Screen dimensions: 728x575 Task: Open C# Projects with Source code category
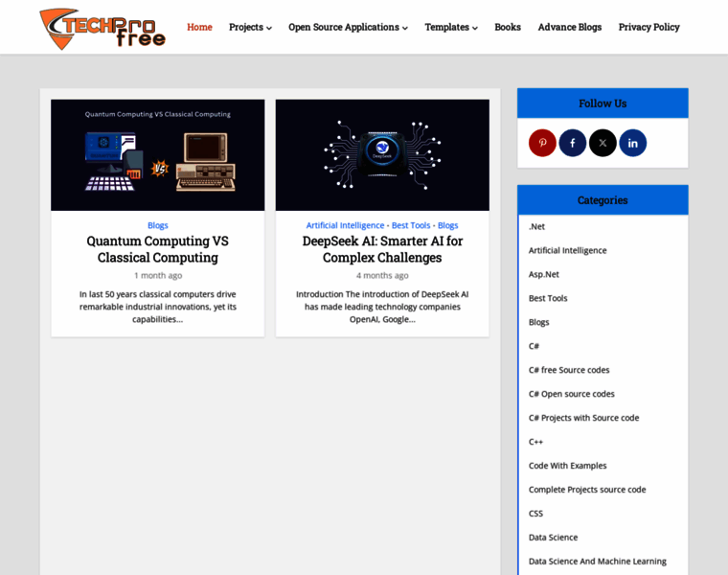[x=583, y=418]
